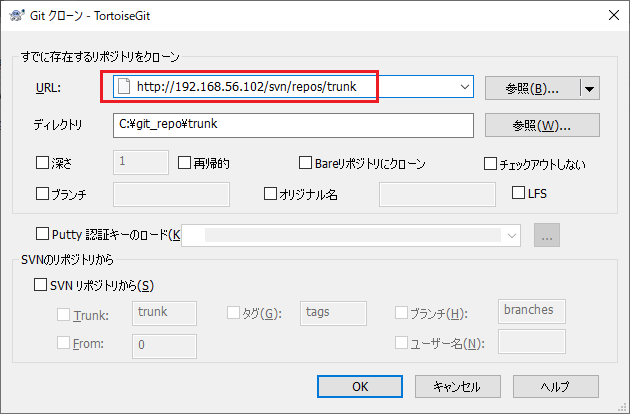
Task: Click the TortoiseGit turtle icon in title bar
Action: (16, 16)
